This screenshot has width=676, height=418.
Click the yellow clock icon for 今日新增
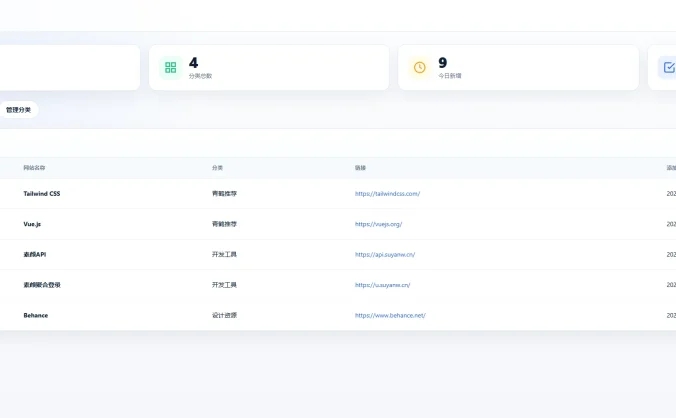[419, 68]
